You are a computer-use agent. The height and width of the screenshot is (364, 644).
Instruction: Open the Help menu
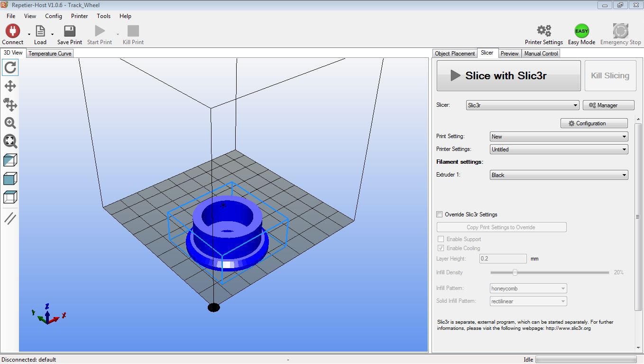pos(125,16)
